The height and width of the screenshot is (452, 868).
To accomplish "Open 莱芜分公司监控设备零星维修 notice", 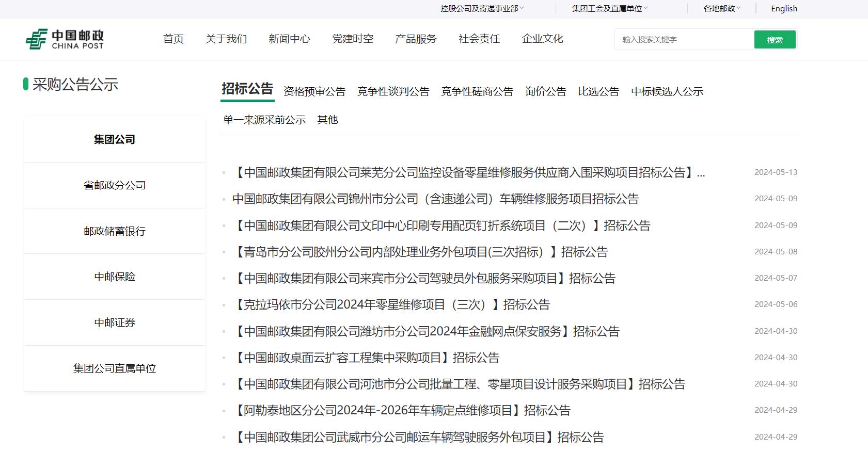I will [469, 172].
